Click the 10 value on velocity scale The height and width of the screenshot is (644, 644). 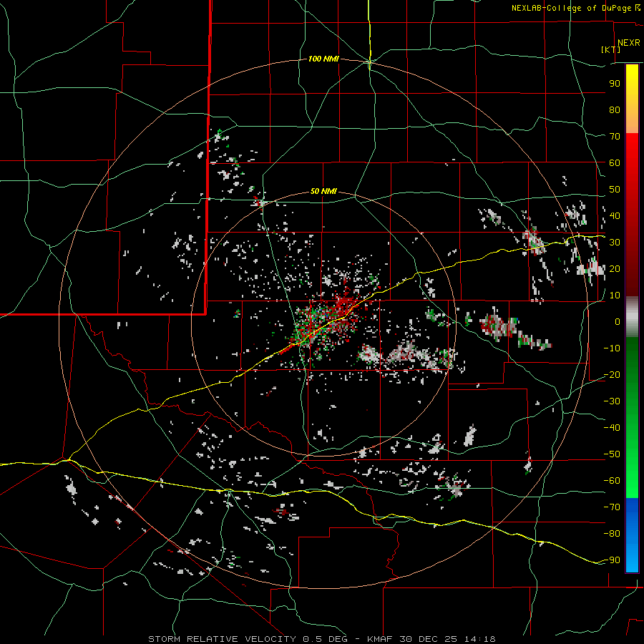(x=615, y=296)
